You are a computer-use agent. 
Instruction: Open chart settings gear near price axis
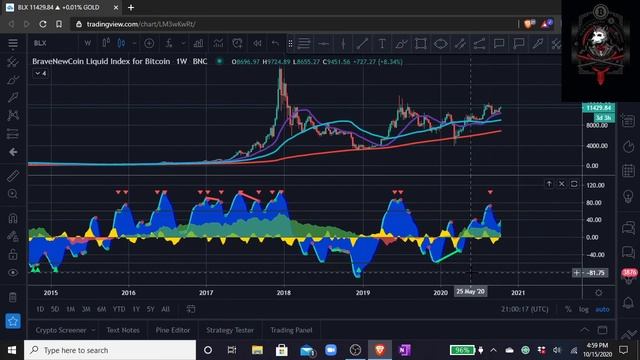tap(598, 293)
